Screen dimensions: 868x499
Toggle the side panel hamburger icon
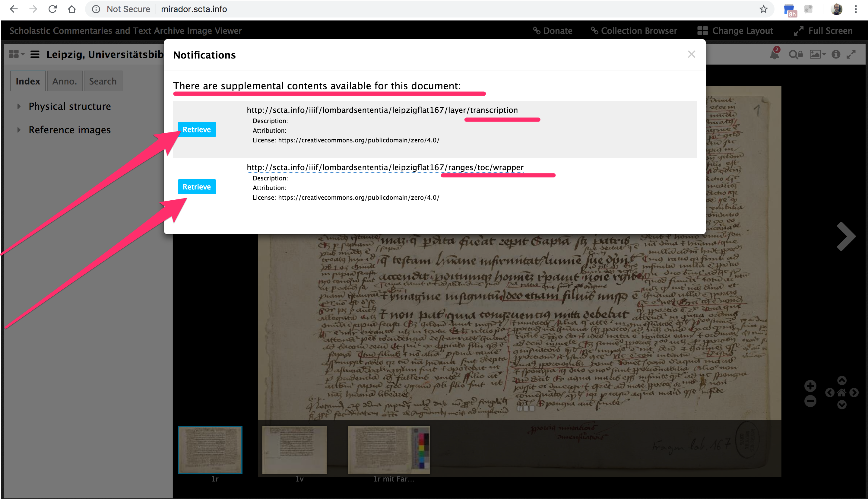pos(35,54)
